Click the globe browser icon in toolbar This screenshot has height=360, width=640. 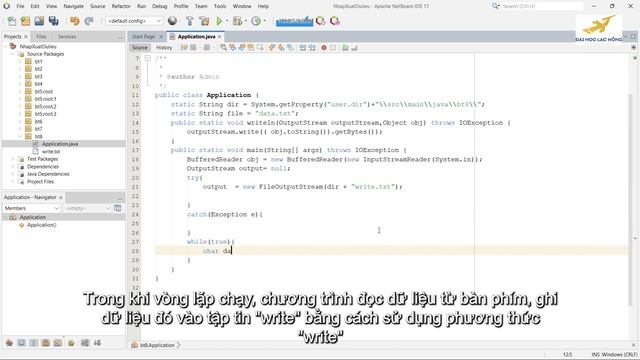[172, 21]
